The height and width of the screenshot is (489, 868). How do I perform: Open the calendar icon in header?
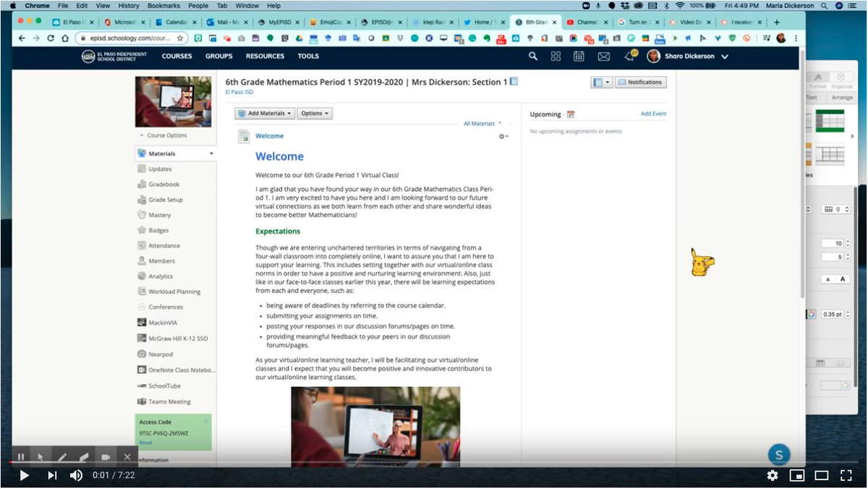(579, 56)
